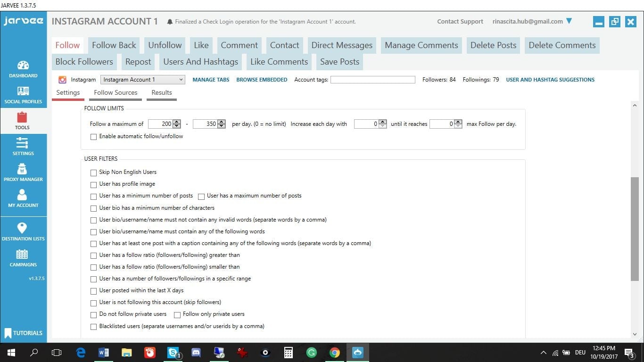
Task: Open Campaigns calendar icon
Action: coord(22,255)
